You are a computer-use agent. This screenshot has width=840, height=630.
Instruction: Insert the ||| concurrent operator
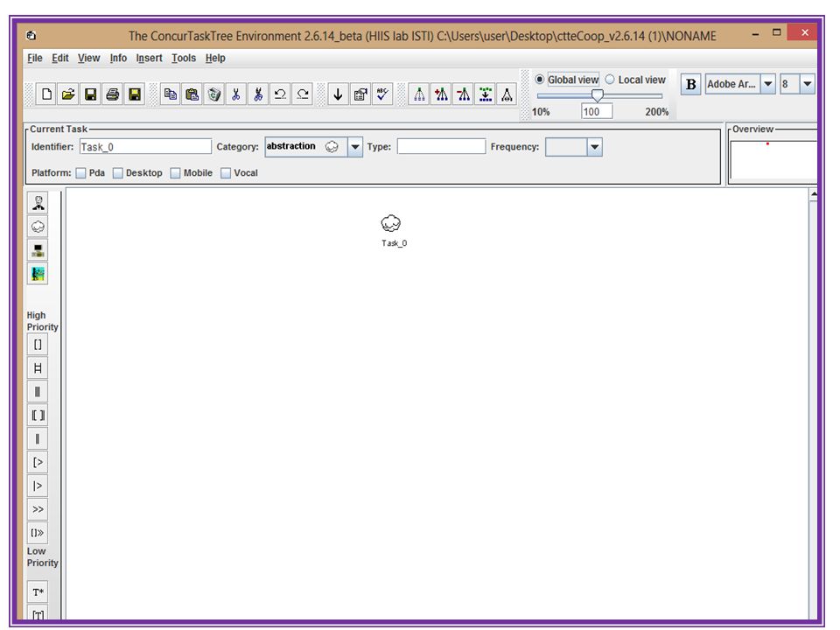pyautogui.click(x=38, y=392)
